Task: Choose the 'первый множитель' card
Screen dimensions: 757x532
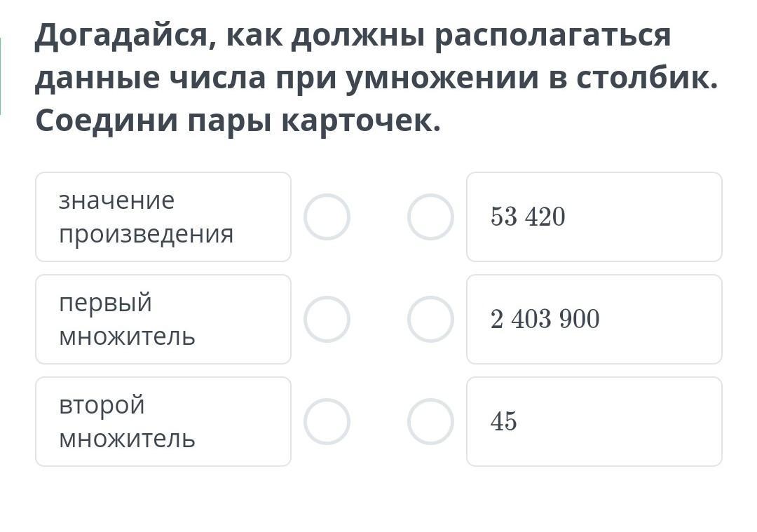Action: tap(163, 320)
